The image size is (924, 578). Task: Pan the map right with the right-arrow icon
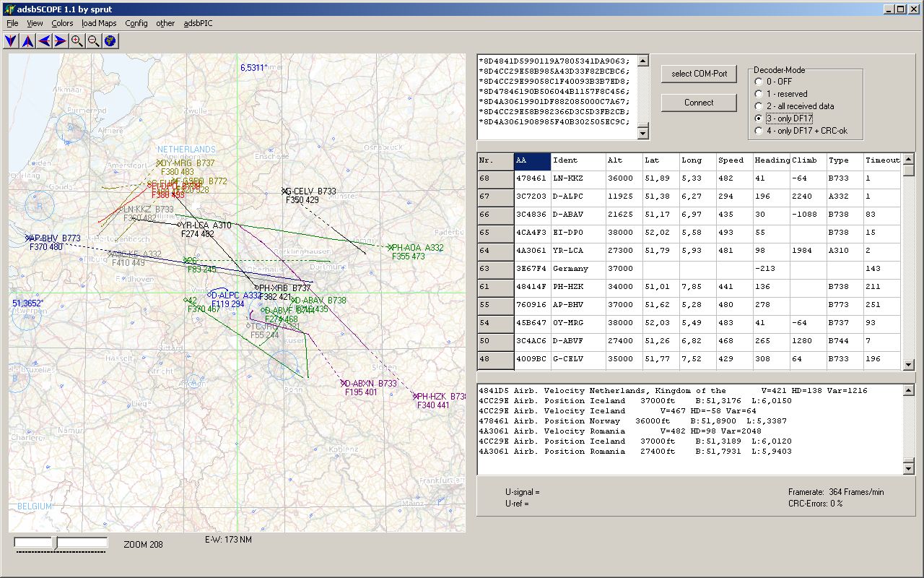click(59, 40)
